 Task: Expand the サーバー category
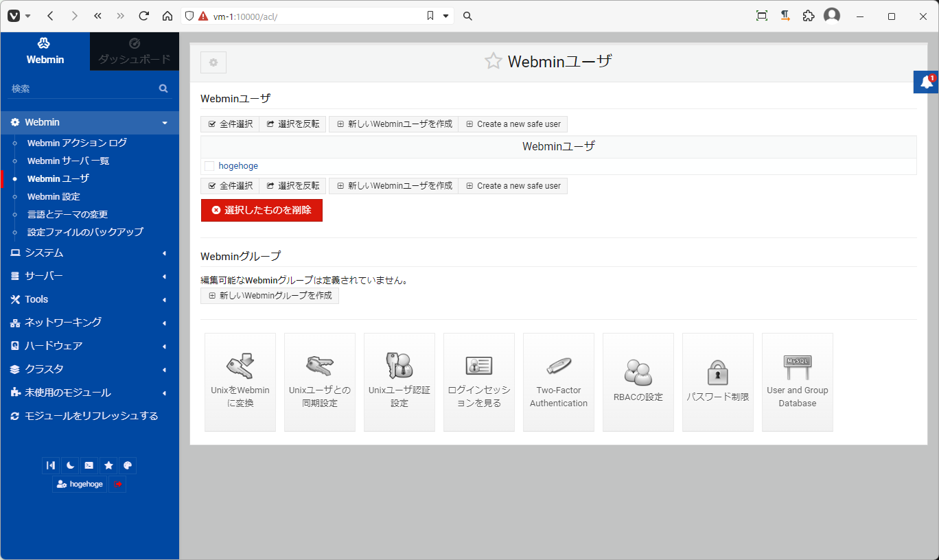click(89, 276)
